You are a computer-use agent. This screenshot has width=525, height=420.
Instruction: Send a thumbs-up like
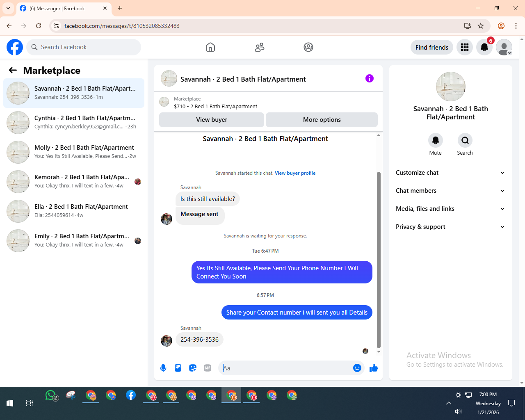tap(374, 368)
